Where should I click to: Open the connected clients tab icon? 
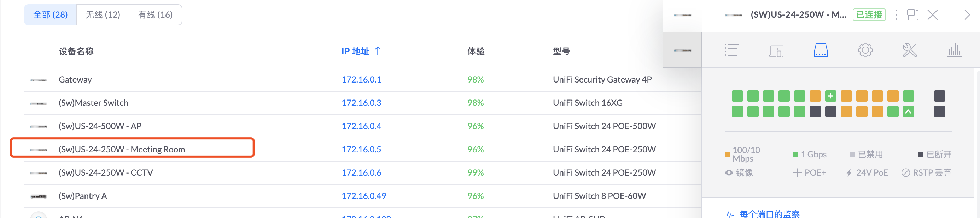(x=776, y=50)
